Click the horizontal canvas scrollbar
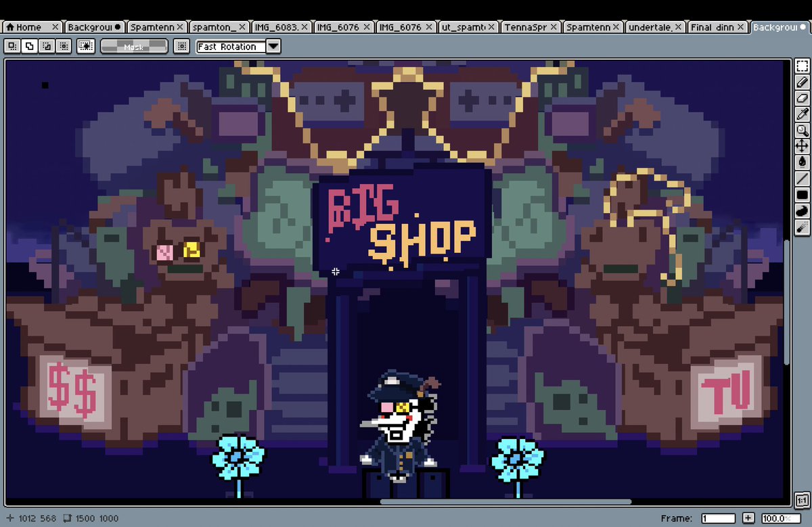Image resolution: width=812 pixels, height=527 pixels. 505,502
